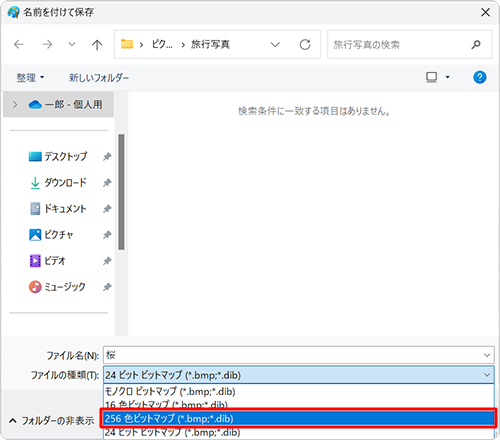Open the recent locations dropdown chevron

click(x=72, y=44)
